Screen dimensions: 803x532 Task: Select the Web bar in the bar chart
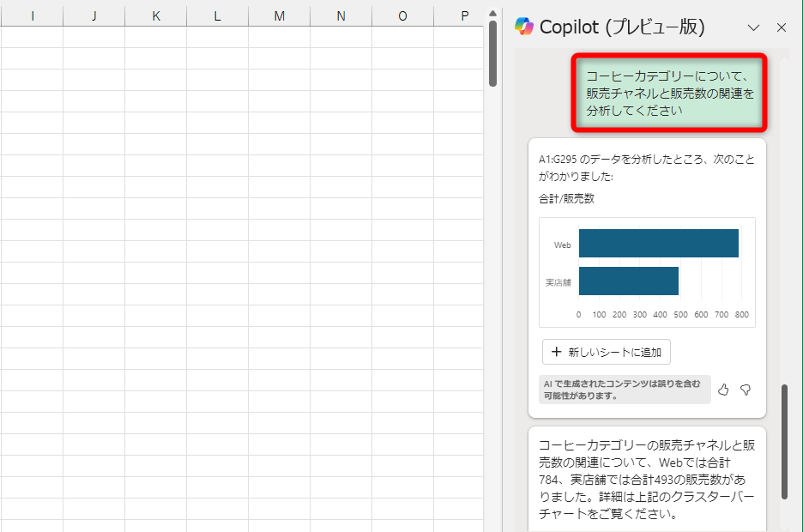pos(657,243)
